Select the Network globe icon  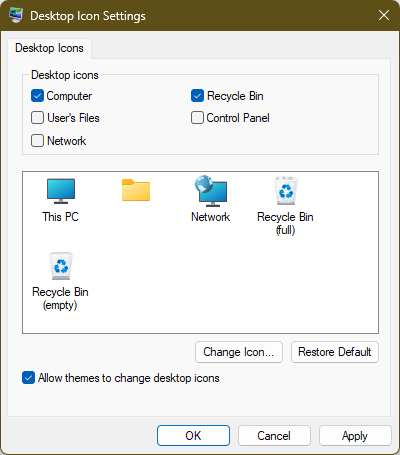pos(211,191)
